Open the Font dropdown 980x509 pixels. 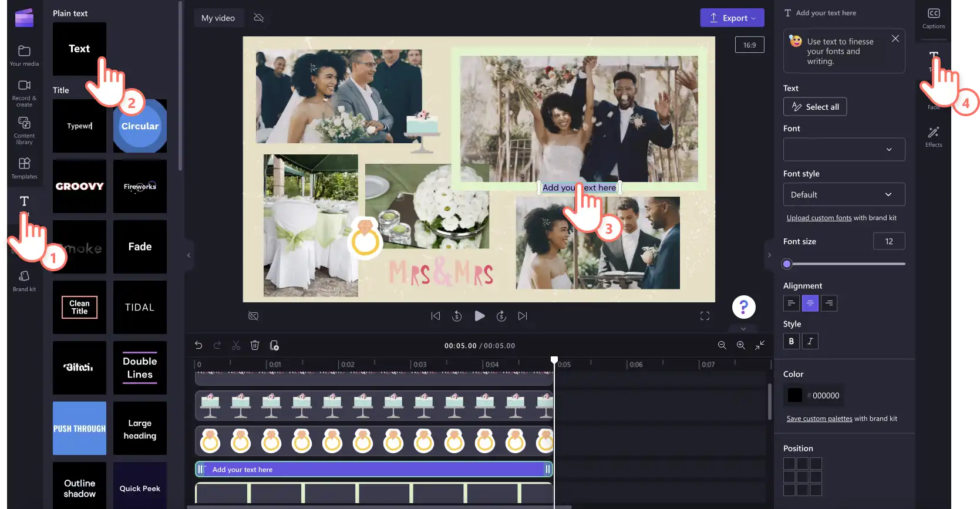click(844, 149)
